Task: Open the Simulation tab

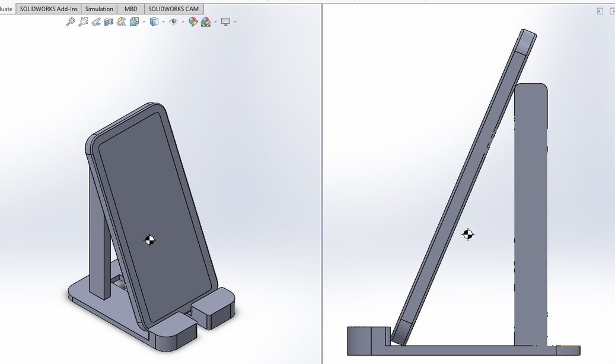Action: [x=99, y=9]
